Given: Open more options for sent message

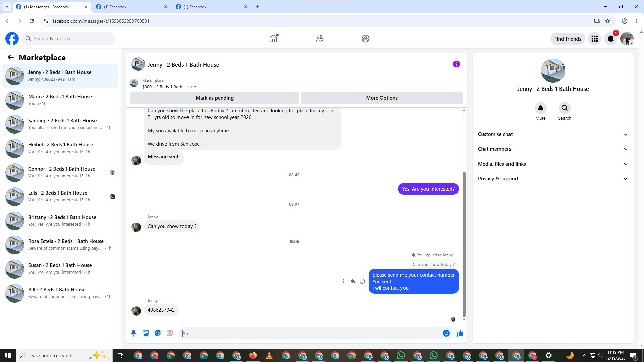Looking at the screenshot, I should point(343,281).
